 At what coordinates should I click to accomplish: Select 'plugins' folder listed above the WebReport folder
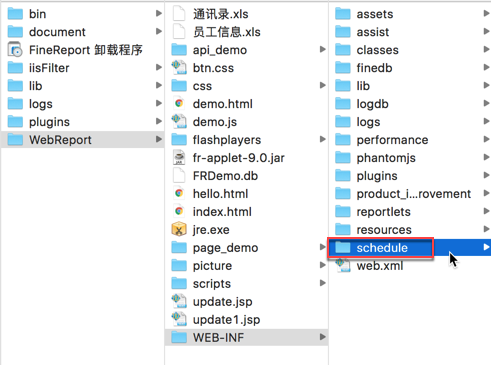coord(49,122)
